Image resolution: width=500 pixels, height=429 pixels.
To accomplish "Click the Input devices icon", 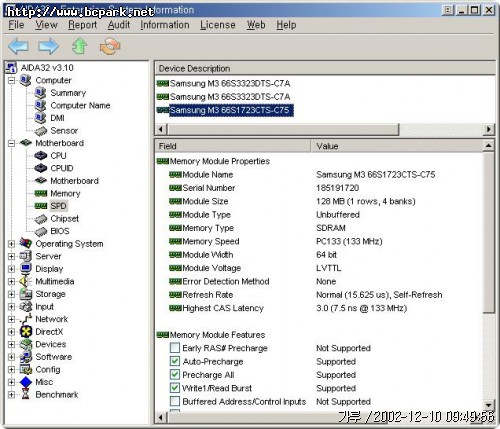I will (26, 307).
